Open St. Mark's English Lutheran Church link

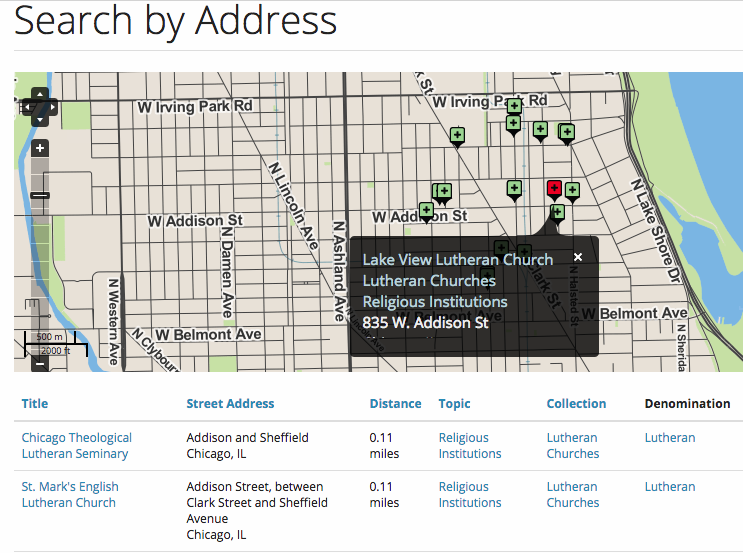(x=70, y=494)
